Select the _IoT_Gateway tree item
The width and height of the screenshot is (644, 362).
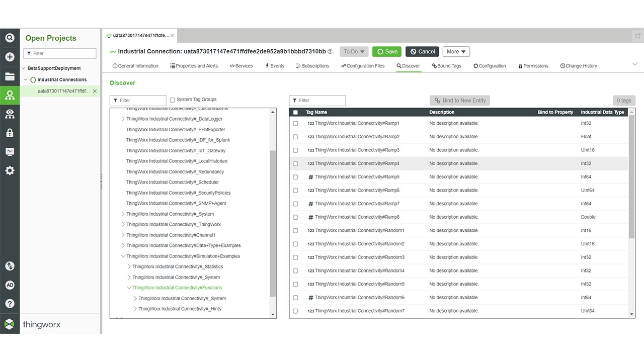pos(176,151)
